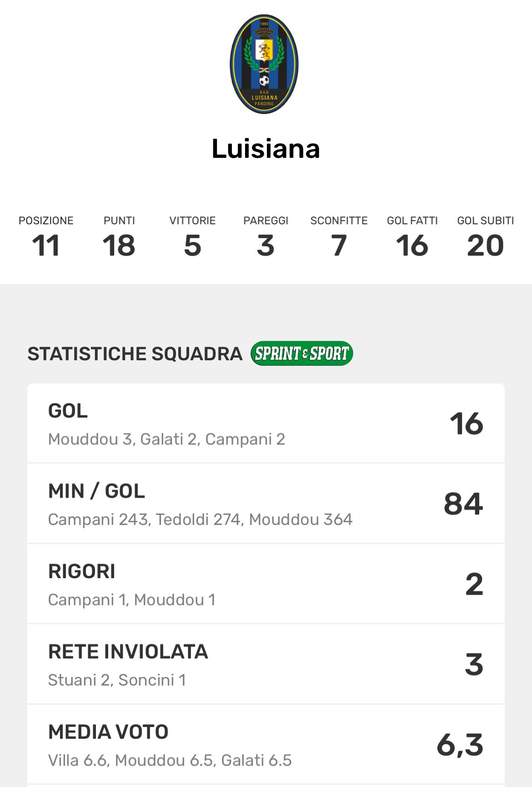
Task: Open the GOL statistics row
Action: 266,424
